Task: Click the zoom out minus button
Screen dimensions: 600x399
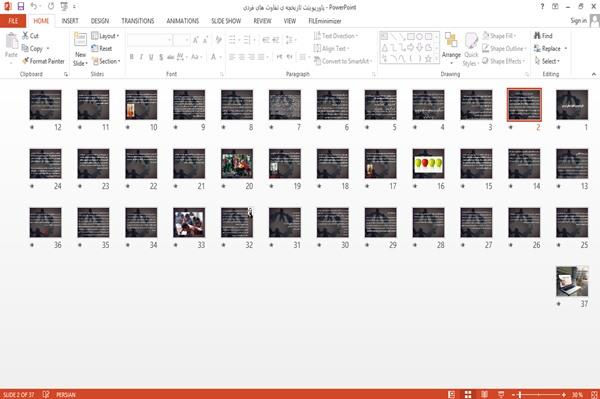Action: 514,394
